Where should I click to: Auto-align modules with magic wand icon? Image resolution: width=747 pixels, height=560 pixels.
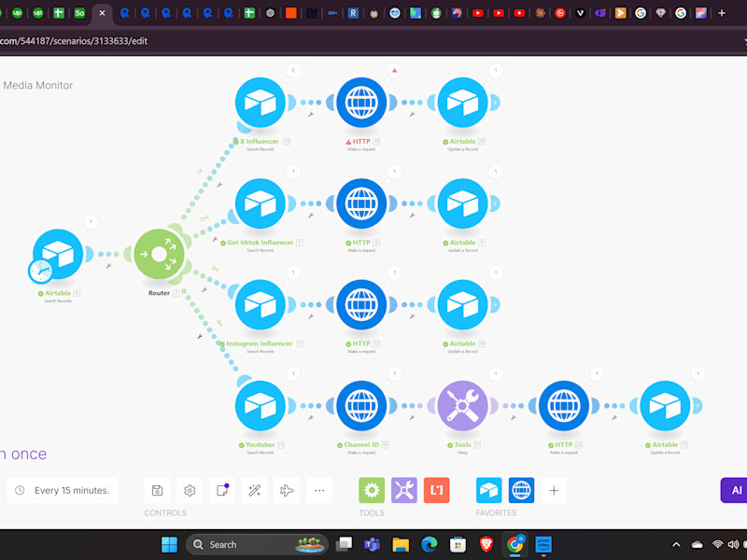click(254, 491)
